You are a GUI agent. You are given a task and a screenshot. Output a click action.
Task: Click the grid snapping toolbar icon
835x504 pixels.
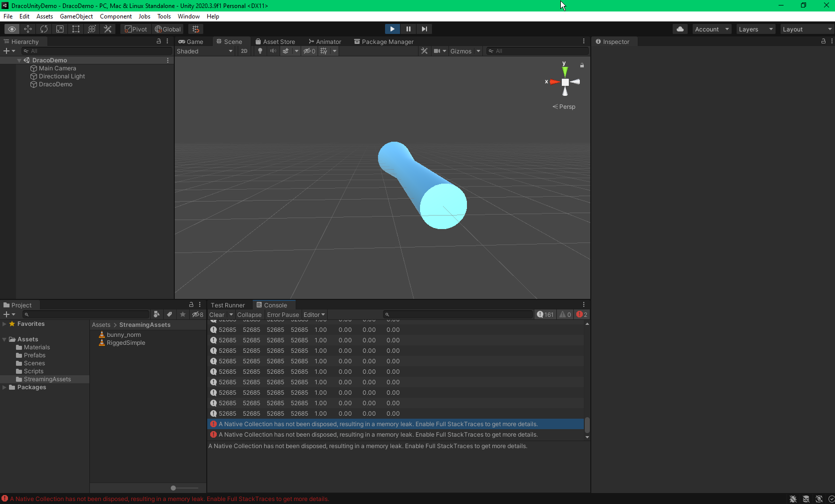(196, 29)
